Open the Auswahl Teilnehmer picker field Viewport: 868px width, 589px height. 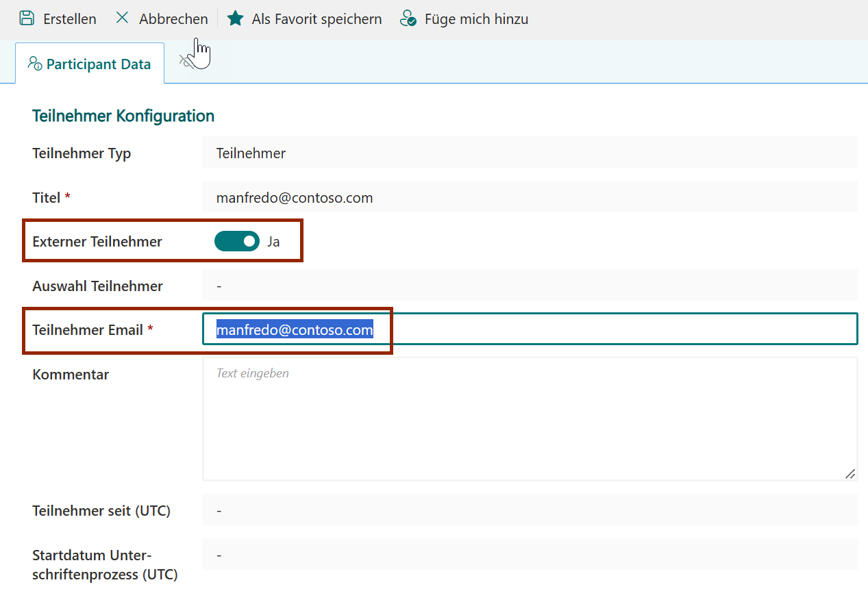[x=529, y=286]
